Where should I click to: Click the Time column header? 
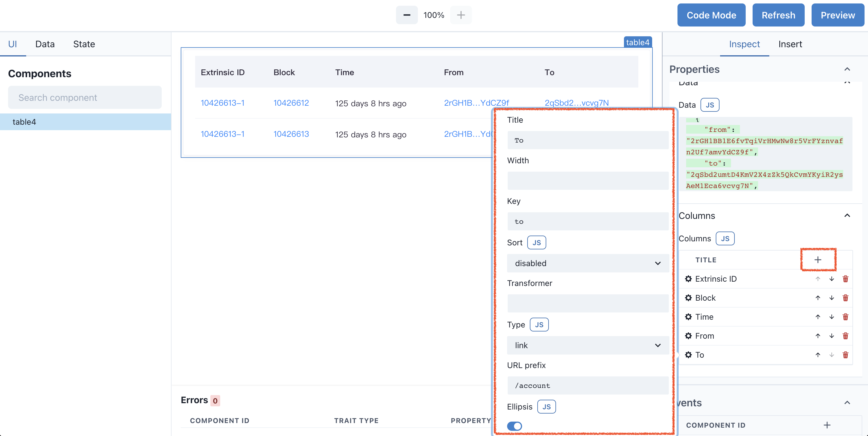[x=344, y=72]
